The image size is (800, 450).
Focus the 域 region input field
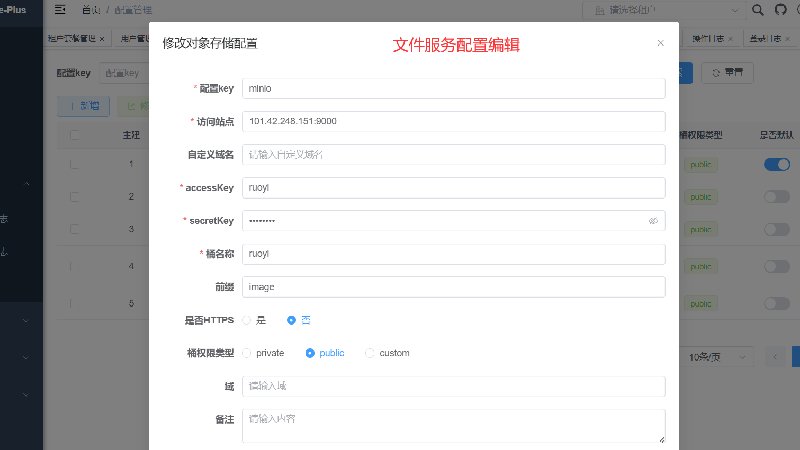(x=454, y=386)
